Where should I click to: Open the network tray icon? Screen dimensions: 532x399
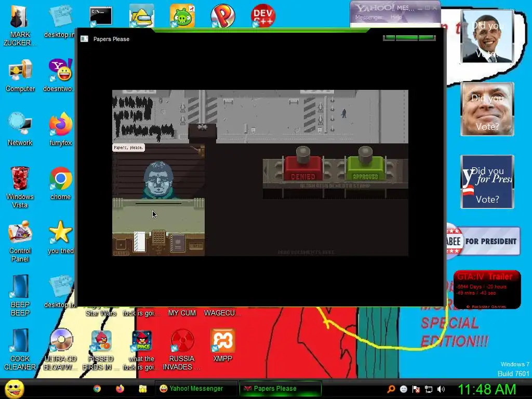click(x=429, y=389)
